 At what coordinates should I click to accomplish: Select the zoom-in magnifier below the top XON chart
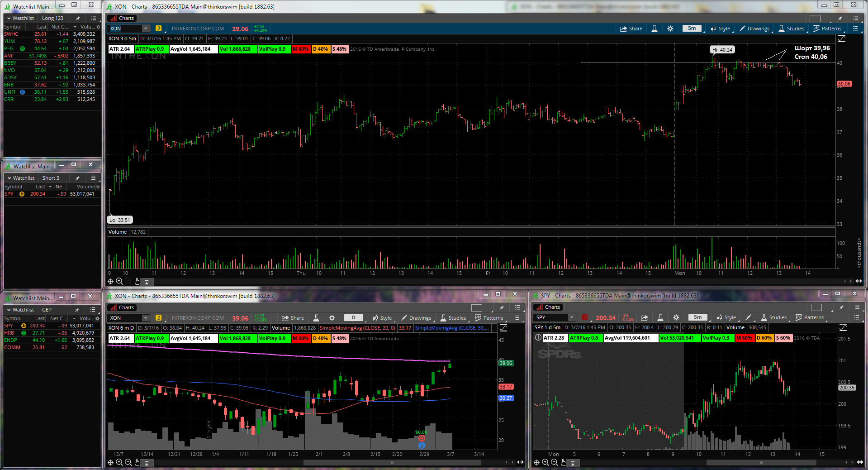pos(119,281)
